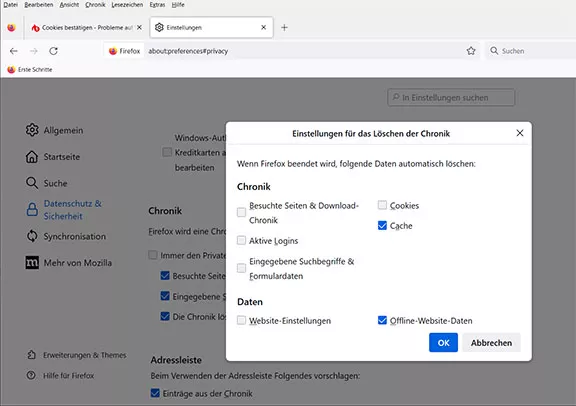Open the Chronik menu in the menu bar
Screen dimensions: 576x406
click(95, 5)
